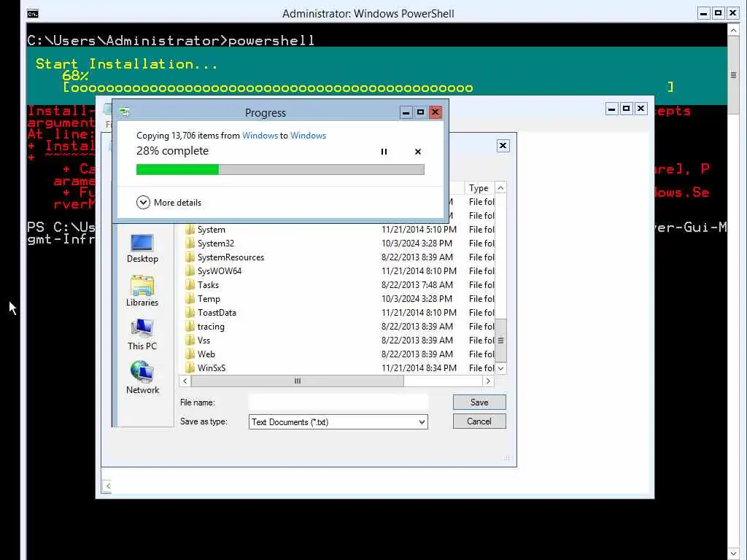
Task: Click the Type column header
Action: (x=479, y=188)
